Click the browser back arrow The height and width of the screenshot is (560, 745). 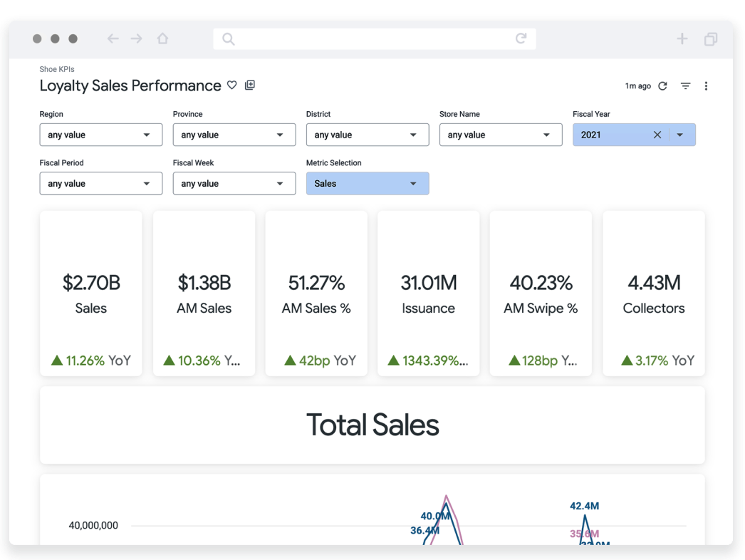[113, 38]
